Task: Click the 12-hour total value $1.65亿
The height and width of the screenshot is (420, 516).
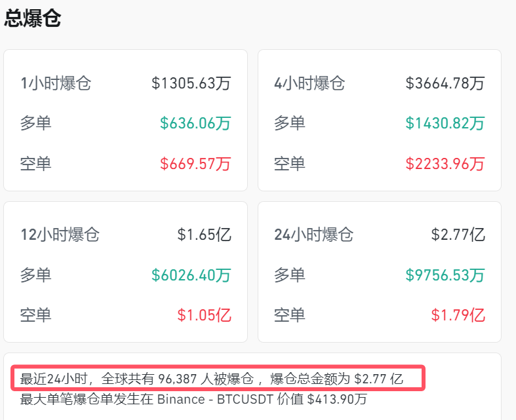Action: pyautogui.click(x=204, y=235)
